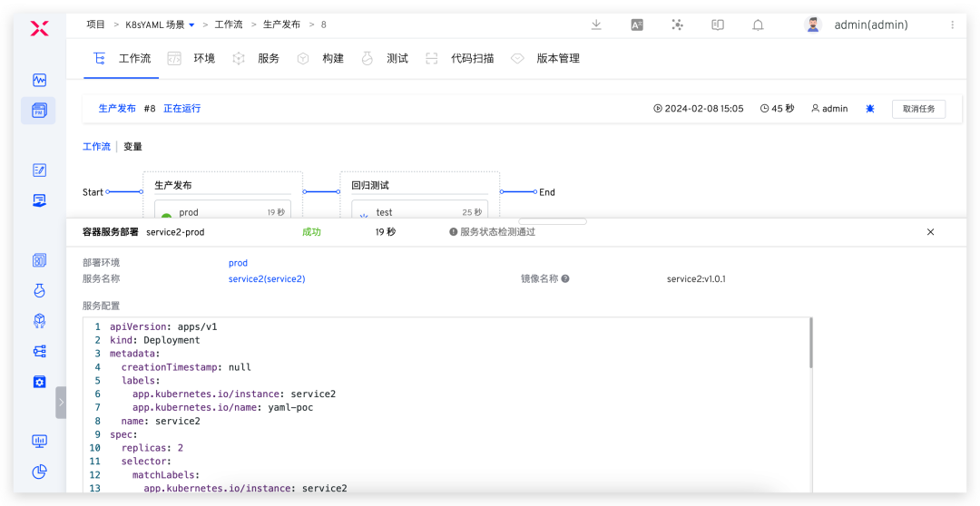Click the 工作流 breadcrumb
The width and height of the screenshot is (980, 506).
pyautogui.click(x=229, y=25)
